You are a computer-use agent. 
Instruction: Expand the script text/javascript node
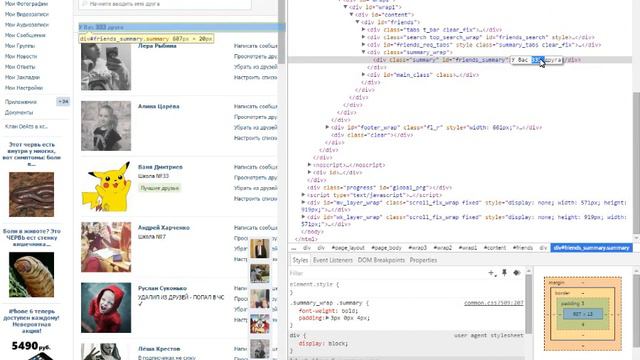[303, 195]
